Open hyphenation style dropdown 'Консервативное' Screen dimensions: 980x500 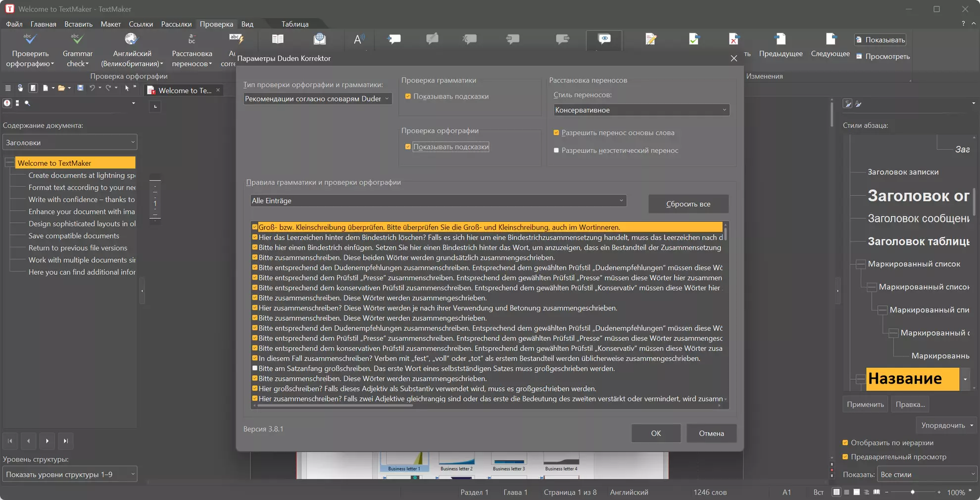(641, 110)
